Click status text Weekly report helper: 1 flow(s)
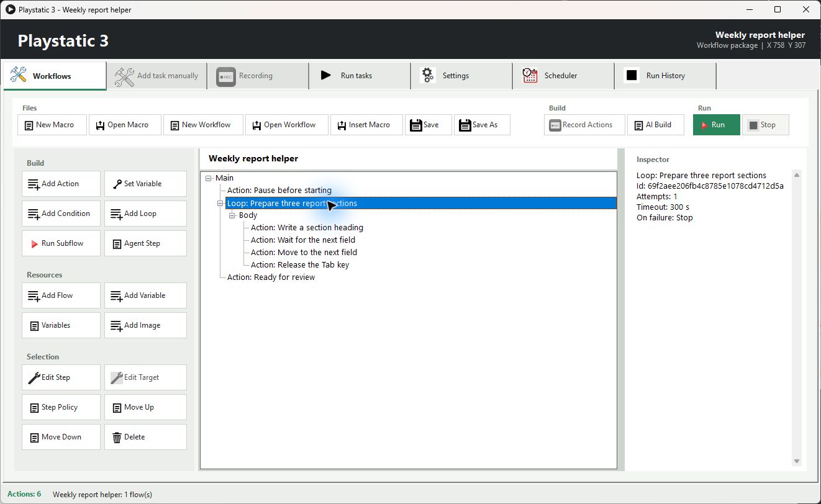This screenshot has width=821, height=504. tap(102, 495)
